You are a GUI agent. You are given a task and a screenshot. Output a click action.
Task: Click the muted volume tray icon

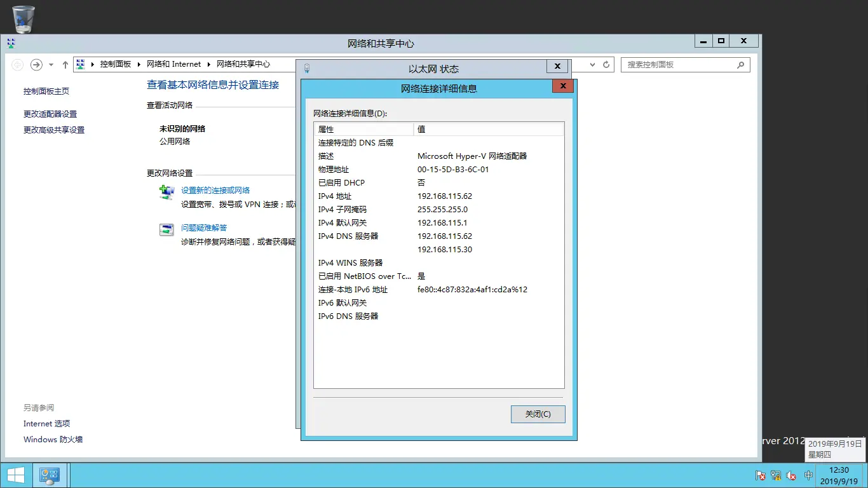tap(792, 475)
